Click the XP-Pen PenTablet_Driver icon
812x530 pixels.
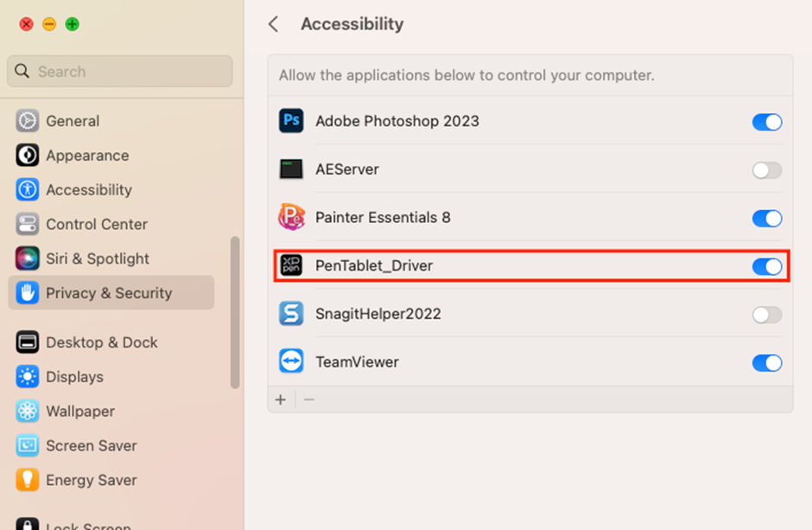coord(291,265)
